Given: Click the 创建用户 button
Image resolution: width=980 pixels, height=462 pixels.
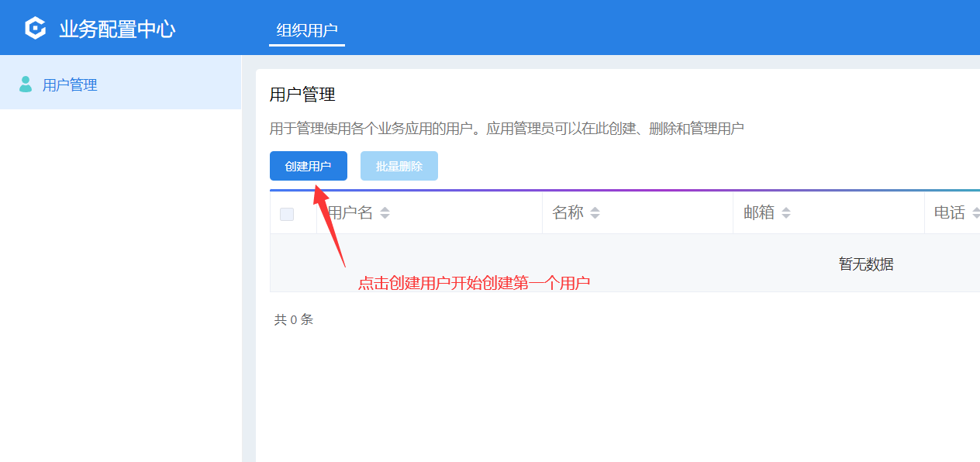Looking at the screenshot, I should [x=309, y=166].
